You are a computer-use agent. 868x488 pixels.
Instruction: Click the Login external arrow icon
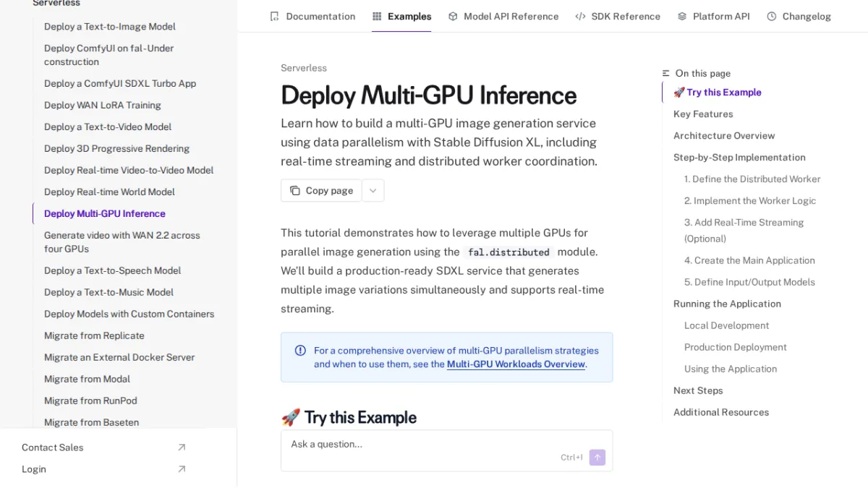[x=182, y=469]
